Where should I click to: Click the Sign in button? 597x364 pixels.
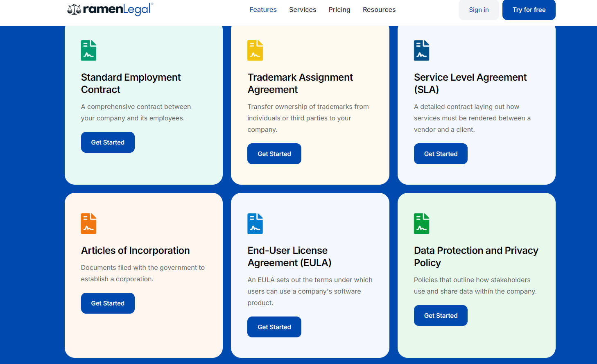(479, 10)
